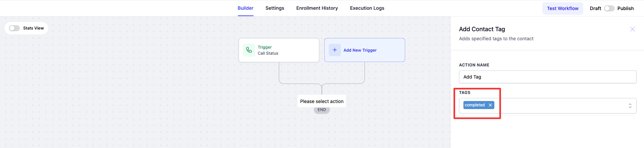This screenshot has height=148, width=644.
Task: Click the completed tag chip
Action: (x=475, y=105)
